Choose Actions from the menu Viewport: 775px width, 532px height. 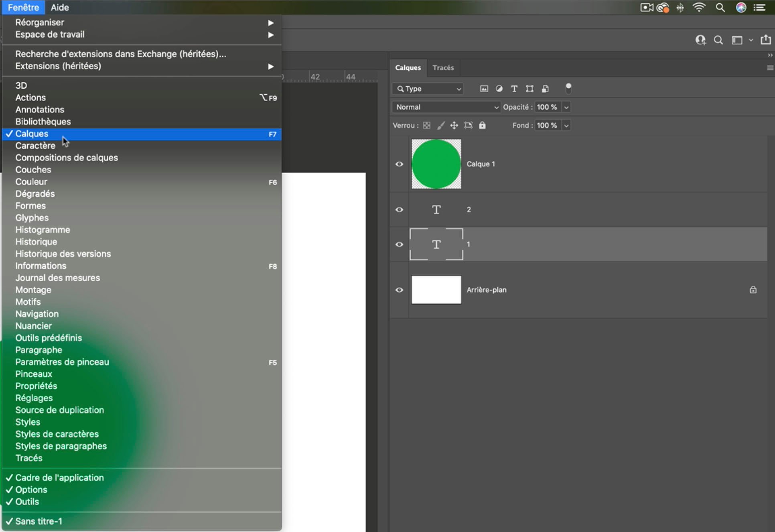(x=142, y=98)
